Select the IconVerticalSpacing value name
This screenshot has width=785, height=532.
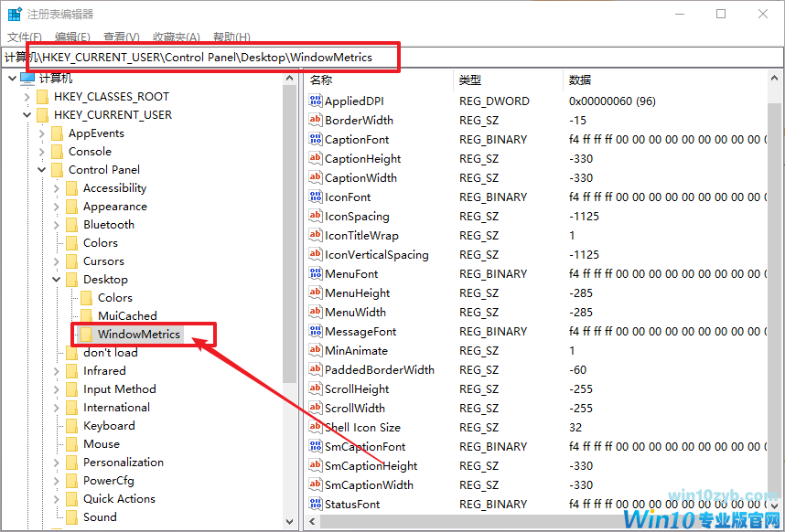pos(376,254)
